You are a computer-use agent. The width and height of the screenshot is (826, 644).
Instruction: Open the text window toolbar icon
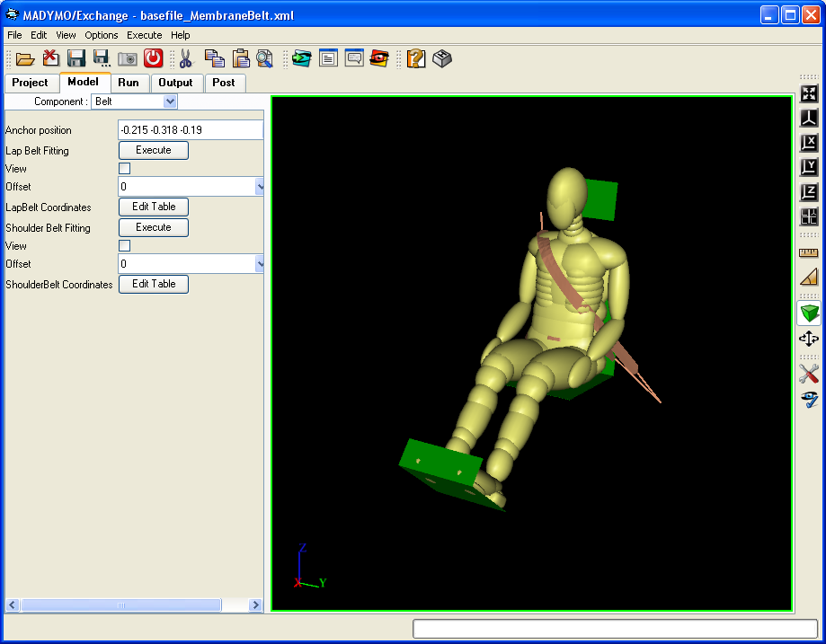click(x=328, y=57)
